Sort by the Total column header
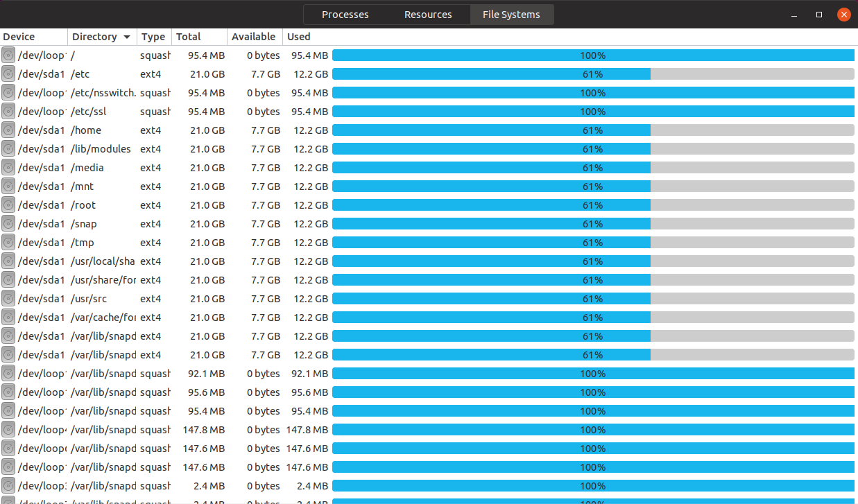 tap(199, 37)
